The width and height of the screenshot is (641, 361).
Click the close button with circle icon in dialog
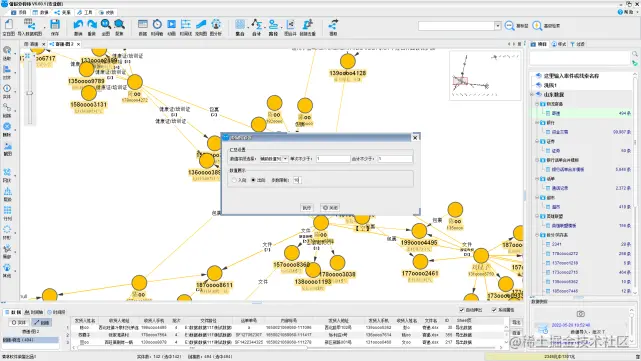point(330,208)
